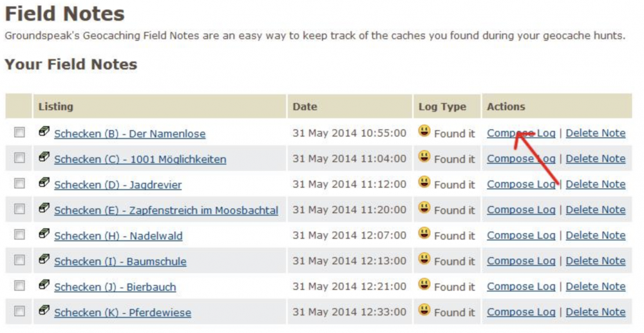Viewport: 644px width, 333px height.
Task: Select checkbox for Schecken (D) - Jagdrevier
Action: (19, 183)
